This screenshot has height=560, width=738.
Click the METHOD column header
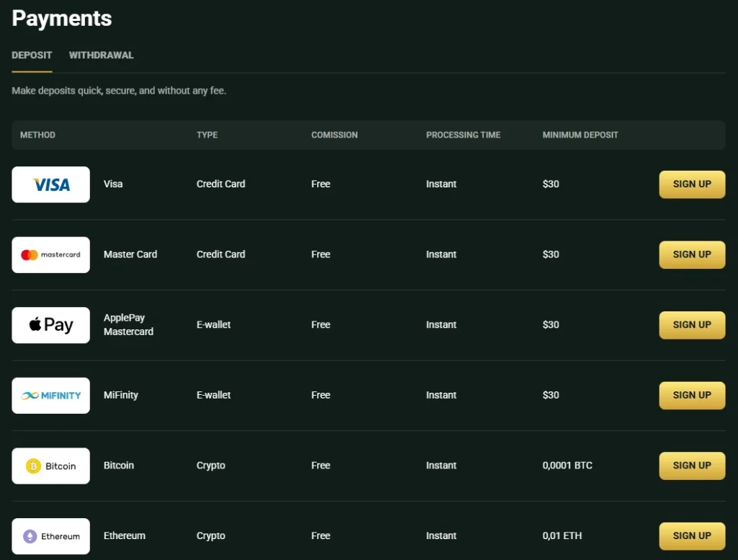[37, 135]
